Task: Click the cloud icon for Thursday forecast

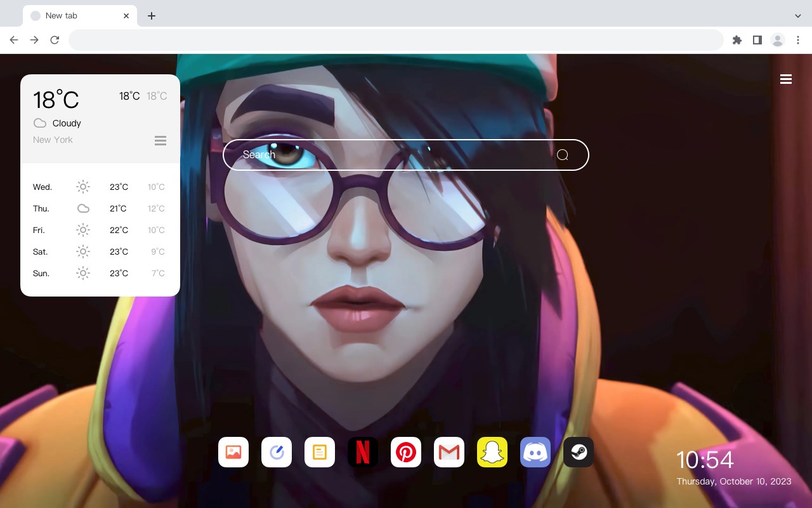Action: tap(83, 208)
